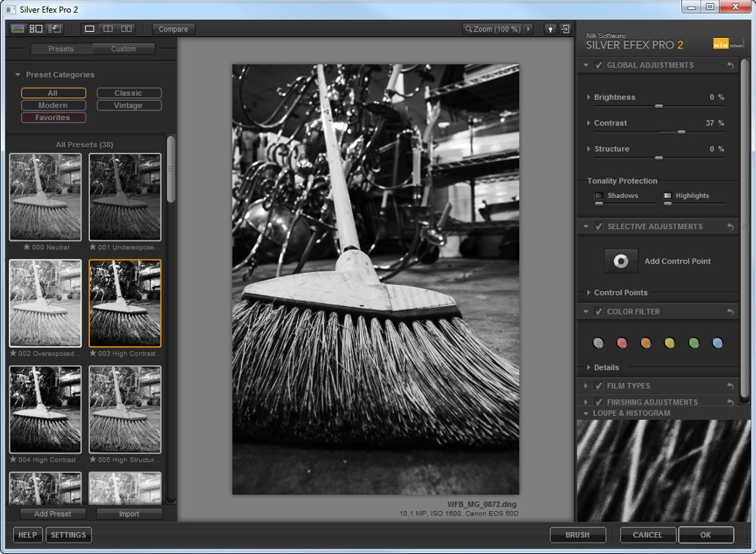Apply the 002 Overexposed preset thumbnail
This screenshot has width=756, height=554.
(45, 303)
